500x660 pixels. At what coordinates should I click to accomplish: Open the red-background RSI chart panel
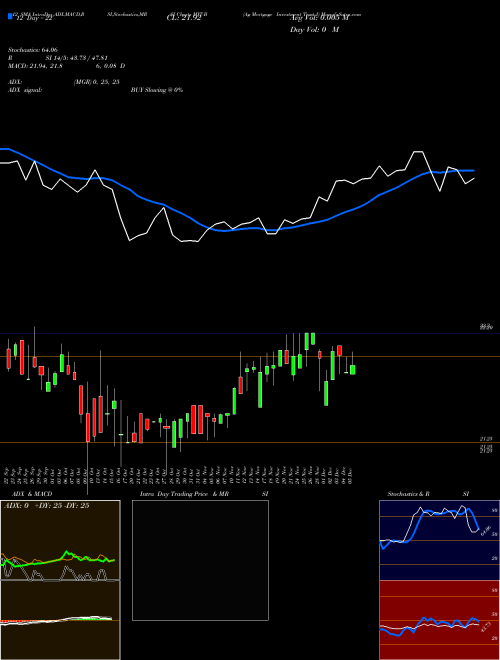[x=439, y=620]
